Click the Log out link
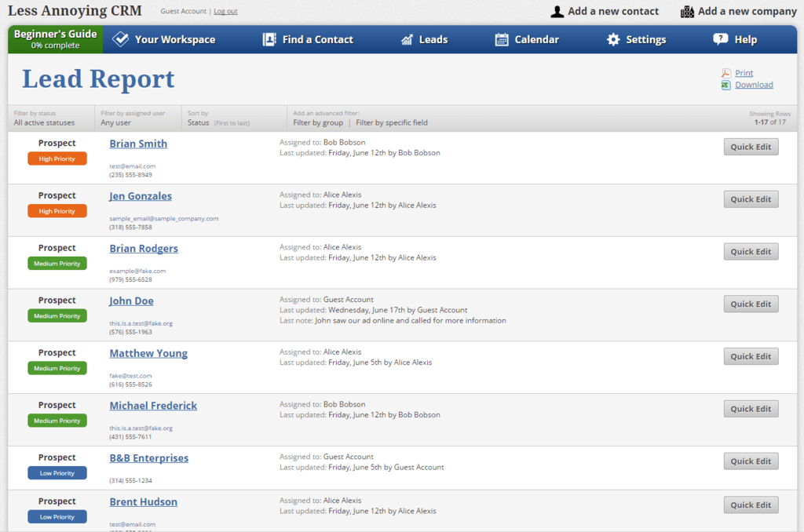The image size is (804, 532). click(x=225, y=11)
